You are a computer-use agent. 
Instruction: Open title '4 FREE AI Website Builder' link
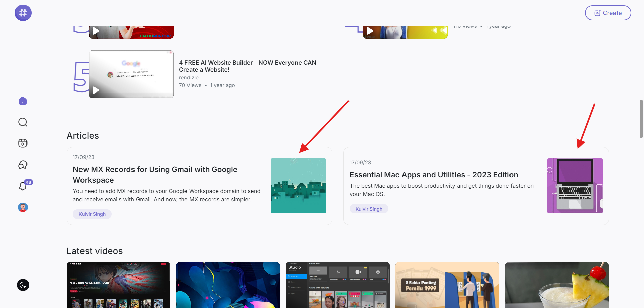[x=248, y=66]
